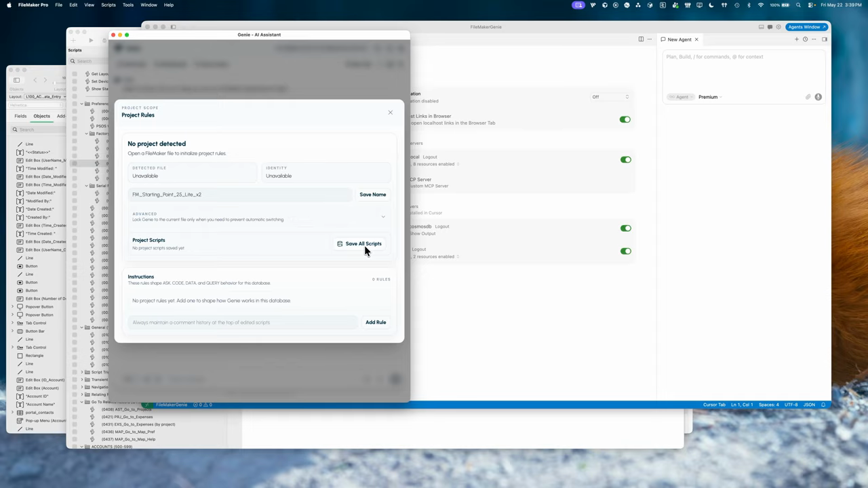
Task: Open the Help menu
Action: [x=169, y=5]
